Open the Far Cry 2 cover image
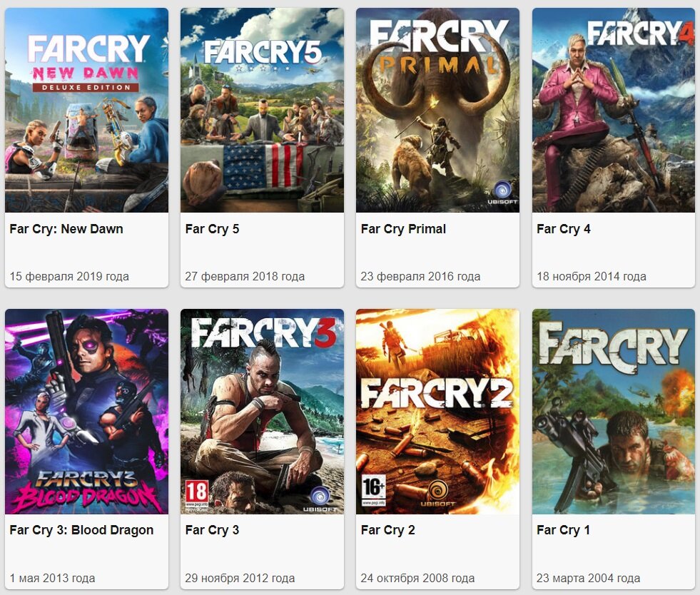This screenshot has height=595, width=700. 437,411
